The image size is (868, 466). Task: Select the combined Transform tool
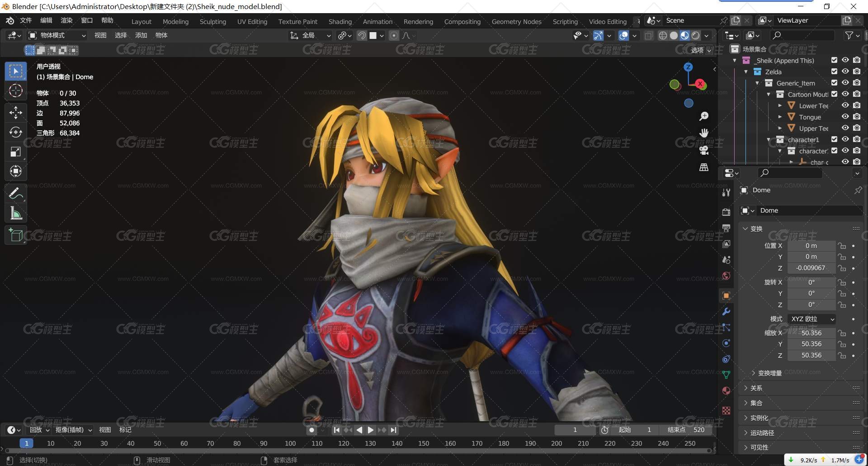point(16,171)
